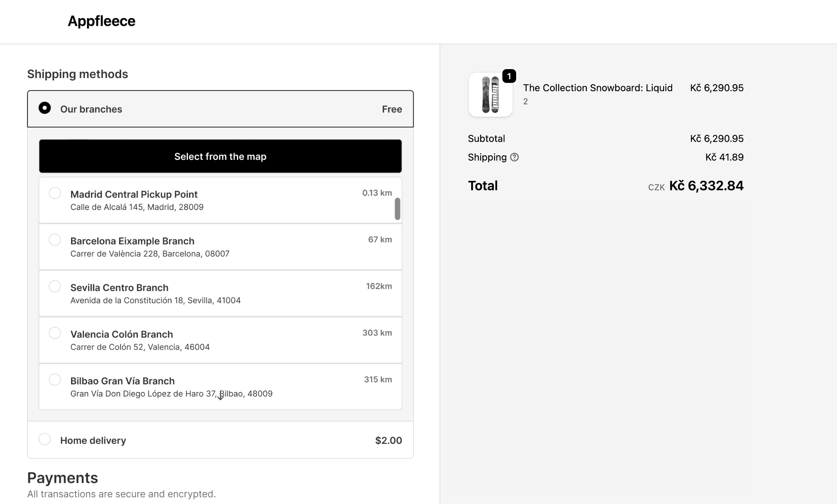
Task: Click the shipping help question-mark icon
Action: (x=515, y=157)
